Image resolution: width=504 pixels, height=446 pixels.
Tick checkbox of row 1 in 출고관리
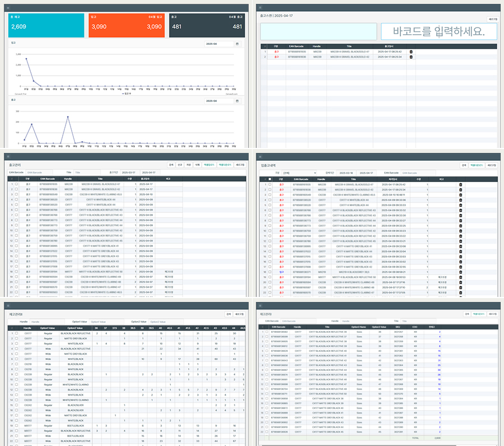pyautogui.click(x=16, y=184)
